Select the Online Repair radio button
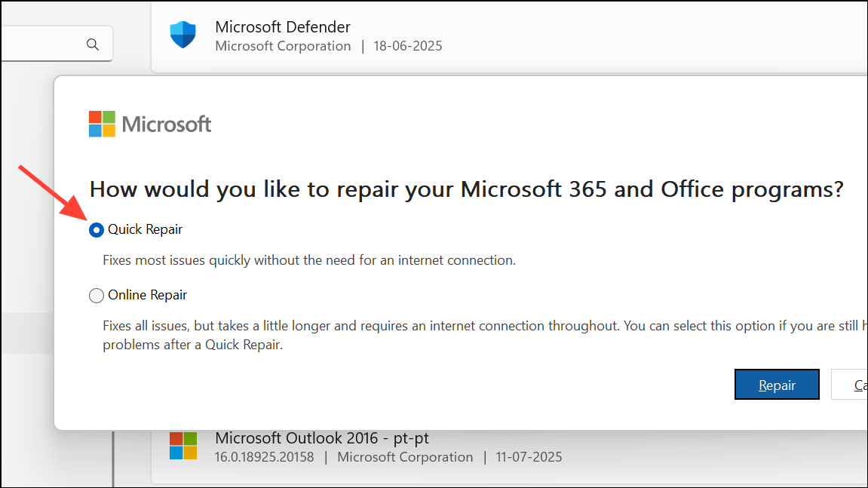The width and height of the screenshot is (868, 488). coord(96,296)
